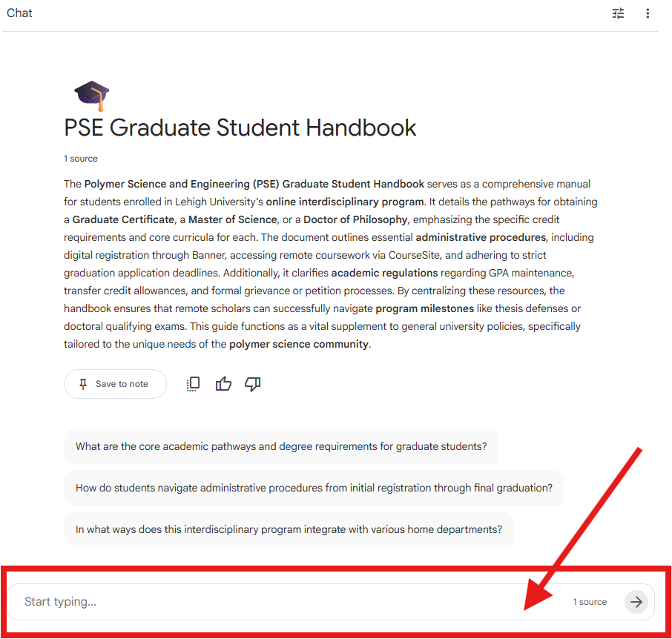Open the three-dot more options menu
Viewport: 672px width, 639px height.
648,13
